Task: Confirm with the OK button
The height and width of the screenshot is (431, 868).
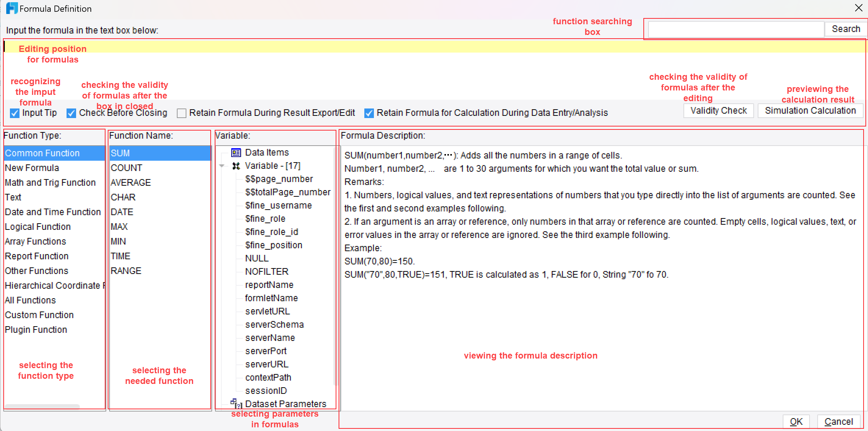Action: pyautogui.click(x=796, y=422)
